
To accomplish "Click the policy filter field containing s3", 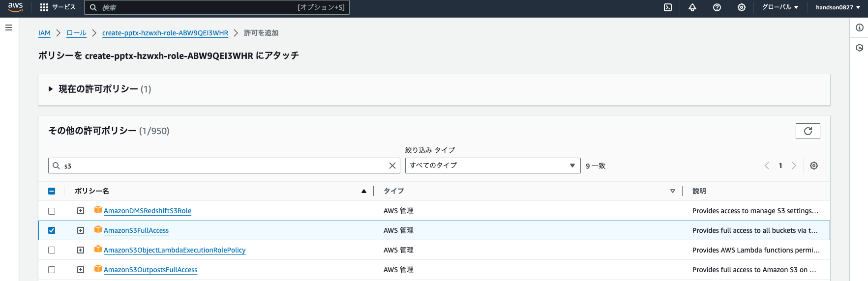I will 224,166.
